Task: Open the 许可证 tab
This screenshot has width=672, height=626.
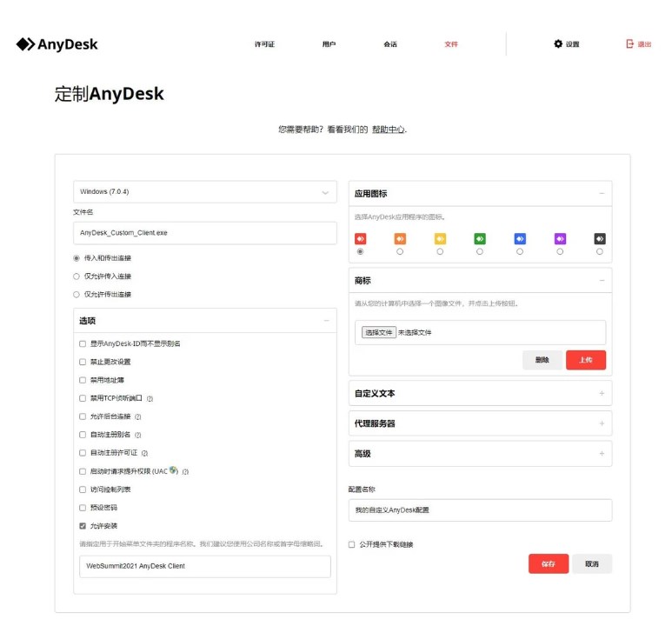Action: pyautogui.click(x=264, y=44)
